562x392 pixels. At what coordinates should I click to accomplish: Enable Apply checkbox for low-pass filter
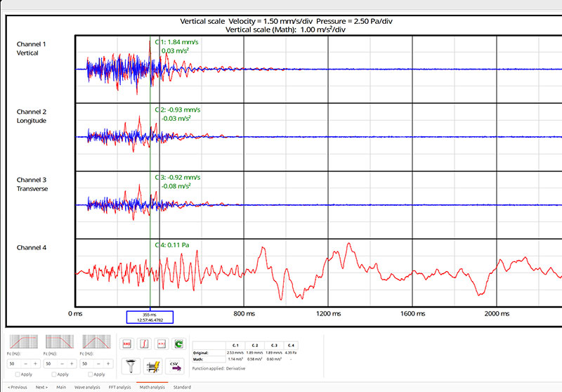tap(53, 374)
